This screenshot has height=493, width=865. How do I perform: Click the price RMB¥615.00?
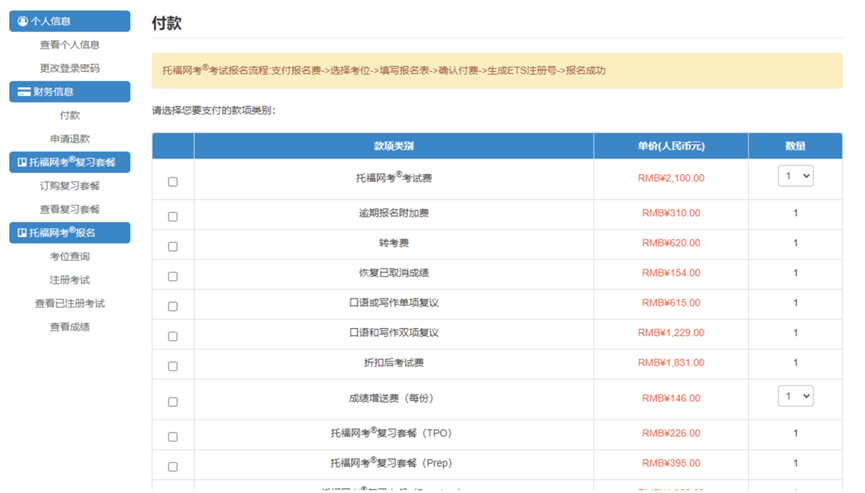[x=671, y=303]
